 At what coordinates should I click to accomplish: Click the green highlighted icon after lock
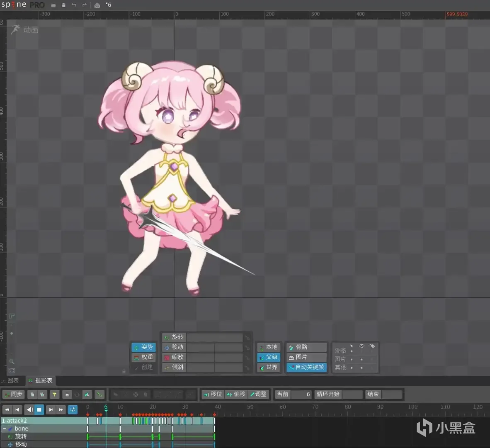(87, 394)
